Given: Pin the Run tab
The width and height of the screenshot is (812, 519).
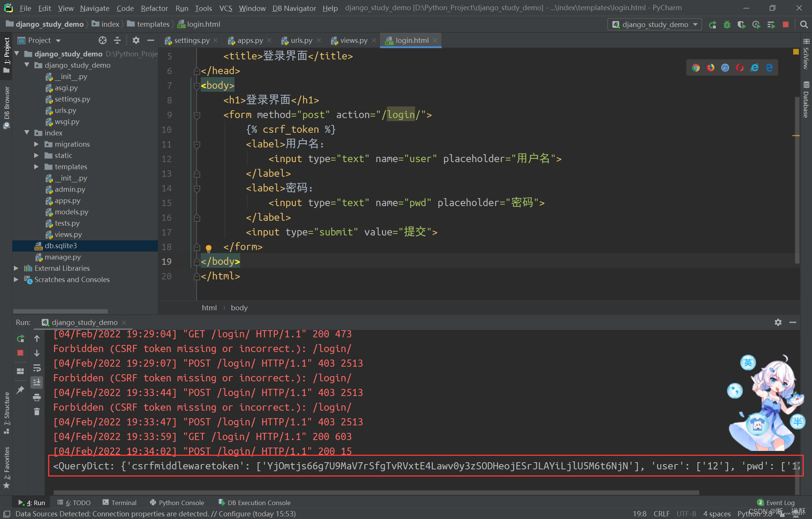Looking at the screenshot, I should coord(20,390).
